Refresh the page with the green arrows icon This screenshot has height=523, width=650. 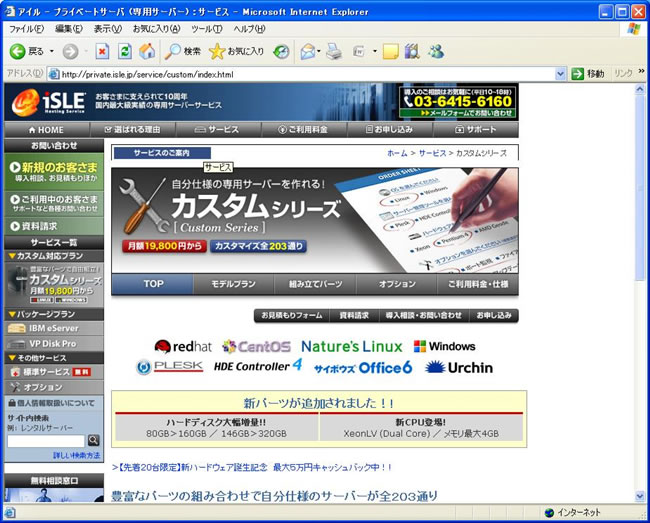click(125, 51)
